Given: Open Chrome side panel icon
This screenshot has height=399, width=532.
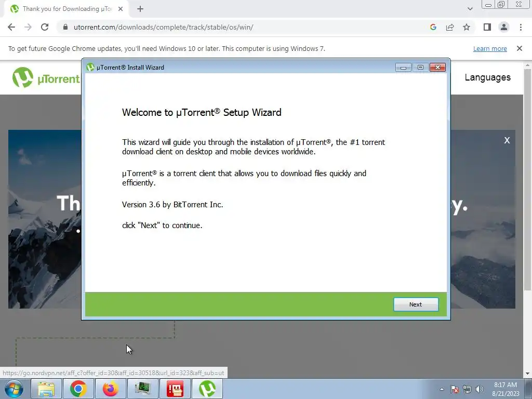Looking at the screenshot, I should point(487,27).
